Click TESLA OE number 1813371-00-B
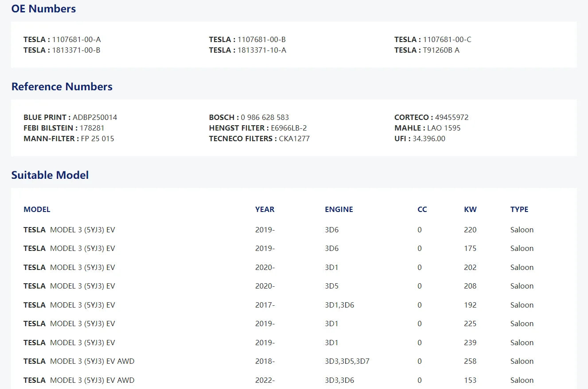Screen dimensions: 588x389 tap(76, 50)
